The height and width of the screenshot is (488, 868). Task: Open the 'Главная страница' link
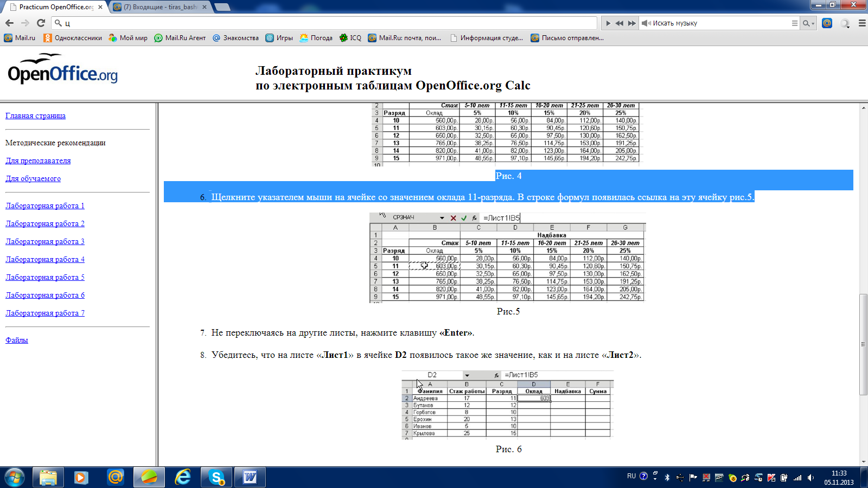(x=35, y=115)
